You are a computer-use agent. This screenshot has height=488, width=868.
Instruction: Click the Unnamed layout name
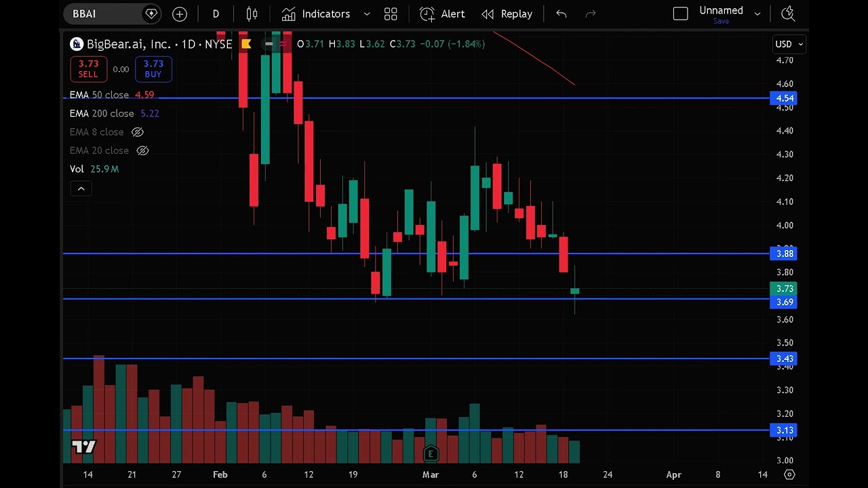point(721,10)
